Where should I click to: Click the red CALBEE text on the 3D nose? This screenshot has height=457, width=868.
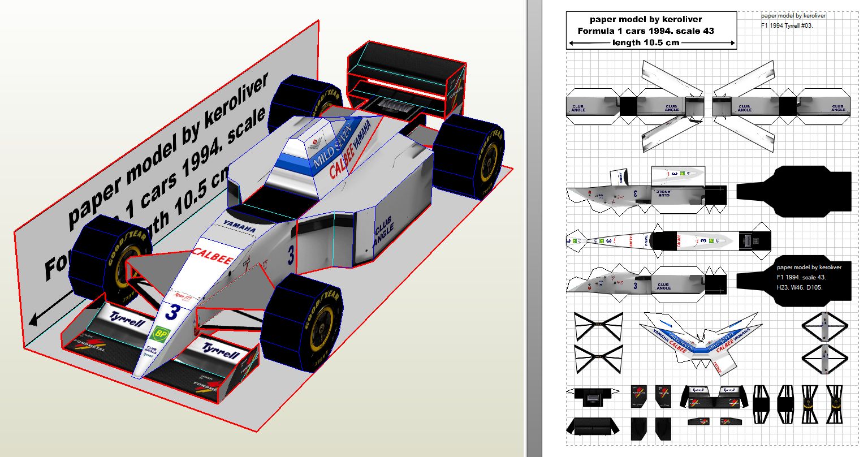pyautogui.click(x=213, y=257)
